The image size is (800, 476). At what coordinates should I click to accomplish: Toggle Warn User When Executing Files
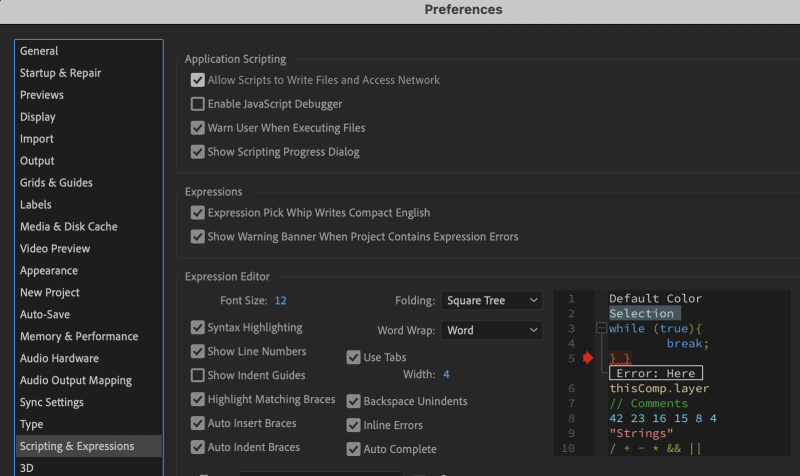coord(198,128)
